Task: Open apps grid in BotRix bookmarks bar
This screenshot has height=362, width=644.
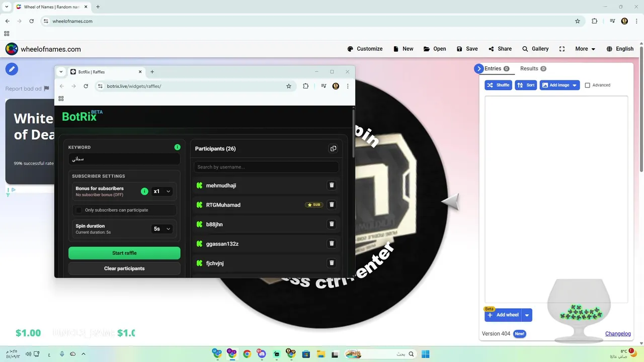Action: 61,99
